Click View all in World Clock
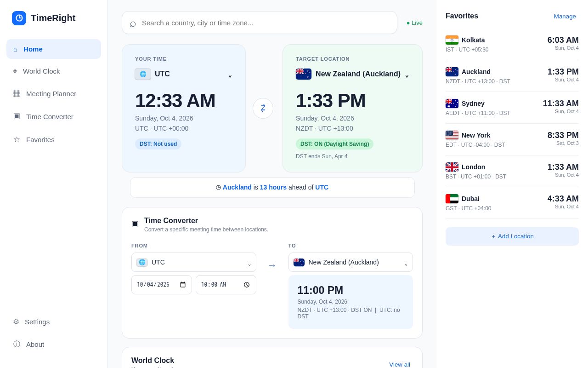The image size is (588, 368). [400, 364]
